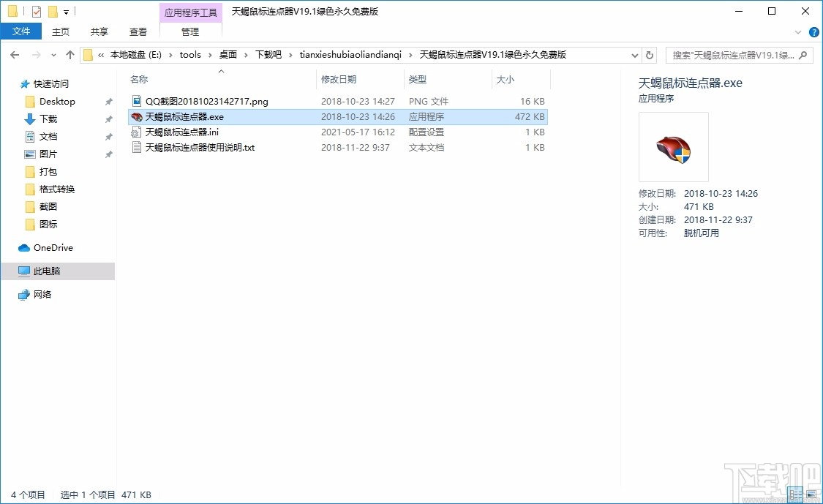Select the Properties icon on the Quick Access Toolbar

pos(35,11)
